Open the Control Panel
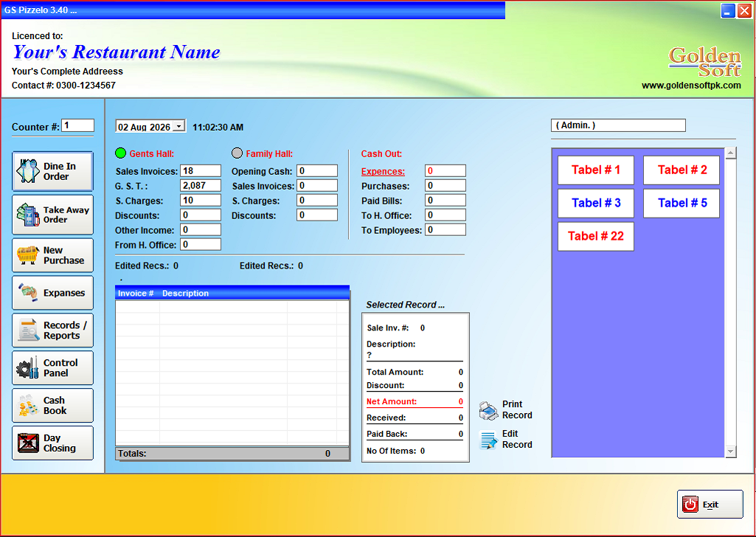Screen dimensions: 756x537 (52, 368)
